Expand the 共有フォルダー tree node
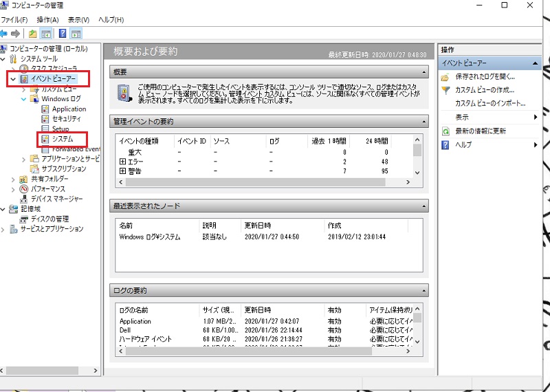 point(13,179)
